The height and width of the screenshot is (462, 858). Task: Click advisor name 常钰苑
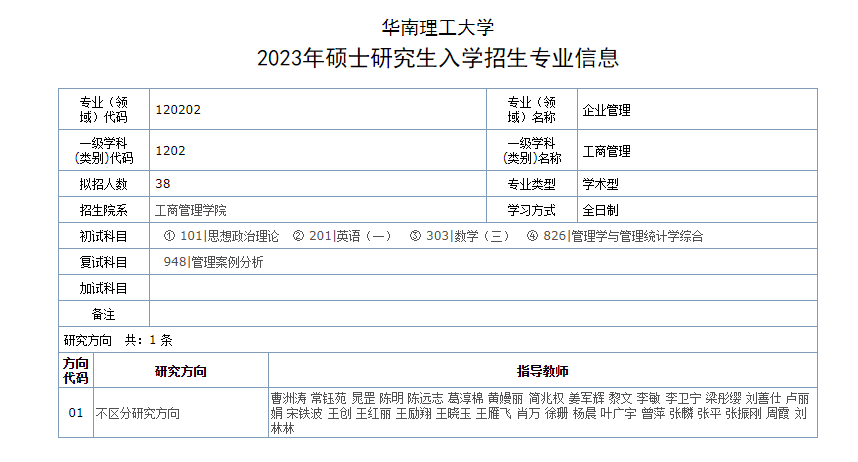[328, 398]
